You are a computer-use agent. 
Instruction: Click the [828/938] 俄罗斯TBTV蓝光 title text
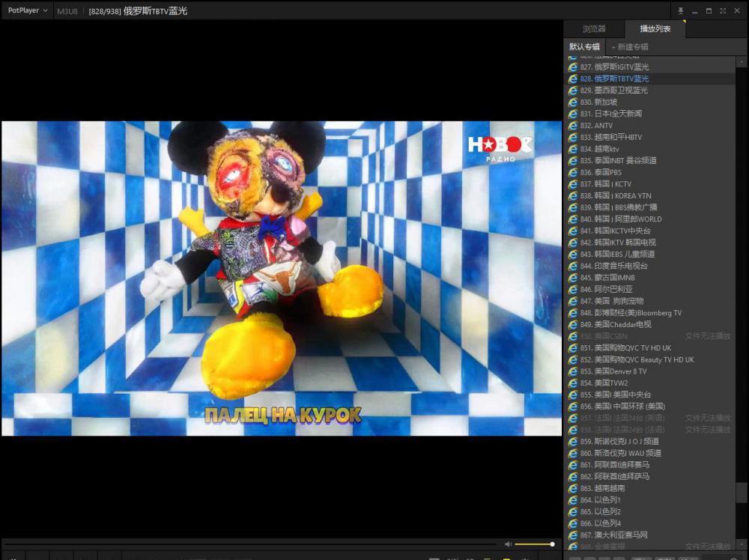coord(138,11)
